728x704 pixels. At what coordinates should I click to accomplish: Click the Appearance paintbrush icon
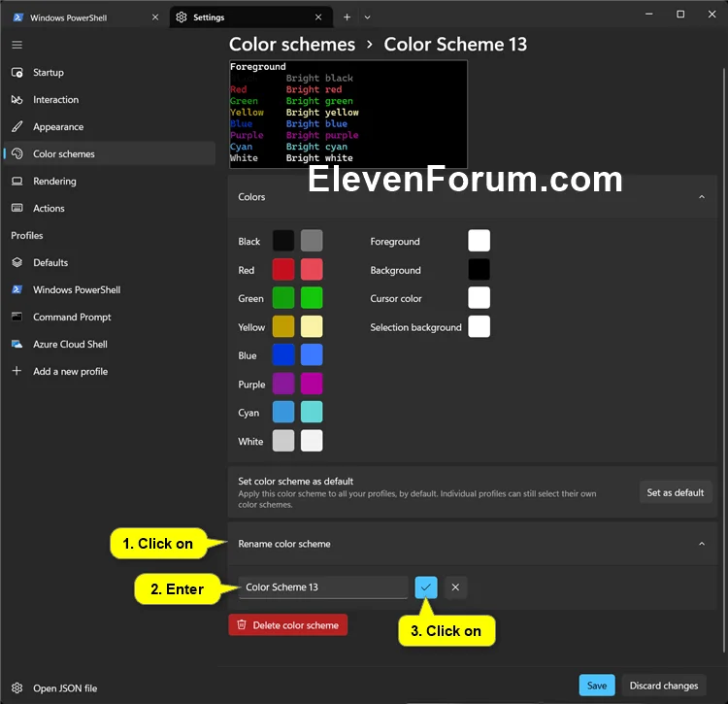tap(17, 126)
